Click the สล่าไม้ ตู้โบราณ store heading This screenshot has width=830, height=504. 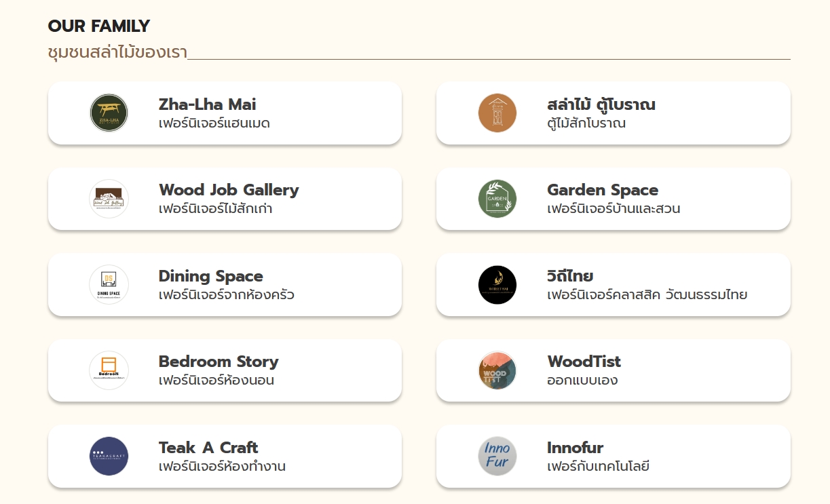pos(601,104)
